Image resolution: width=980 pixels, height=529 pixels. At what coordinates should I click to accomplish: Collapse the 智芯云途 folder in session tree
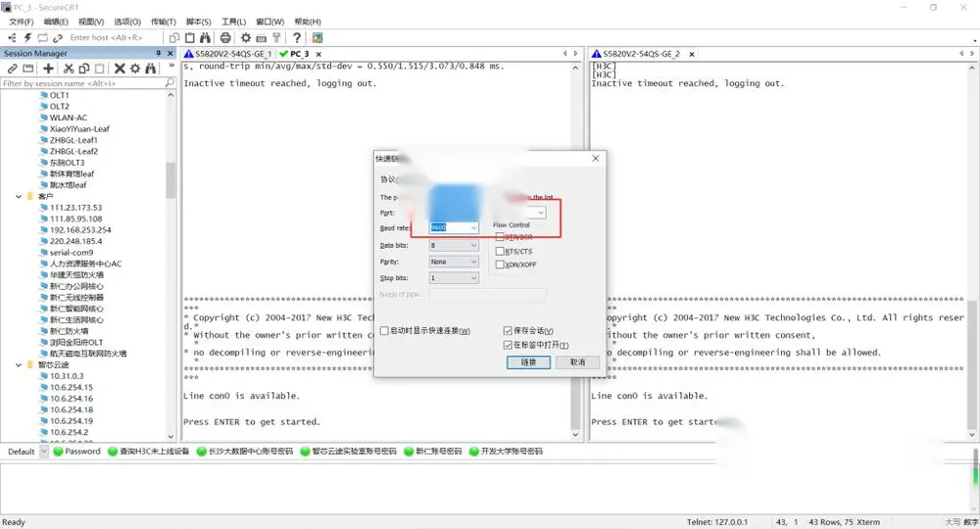(x=19, y=364)
